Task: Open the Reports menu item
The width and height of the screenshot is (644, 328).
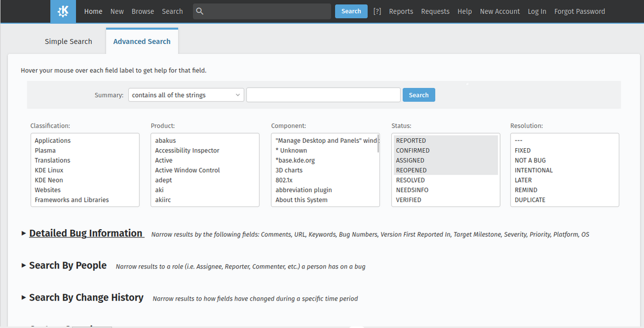Action: pyautogui.click(x=401, y=11)
